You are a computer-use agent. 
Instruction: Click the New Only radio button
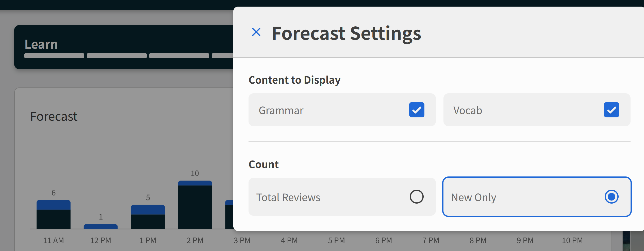pos(611,197)
